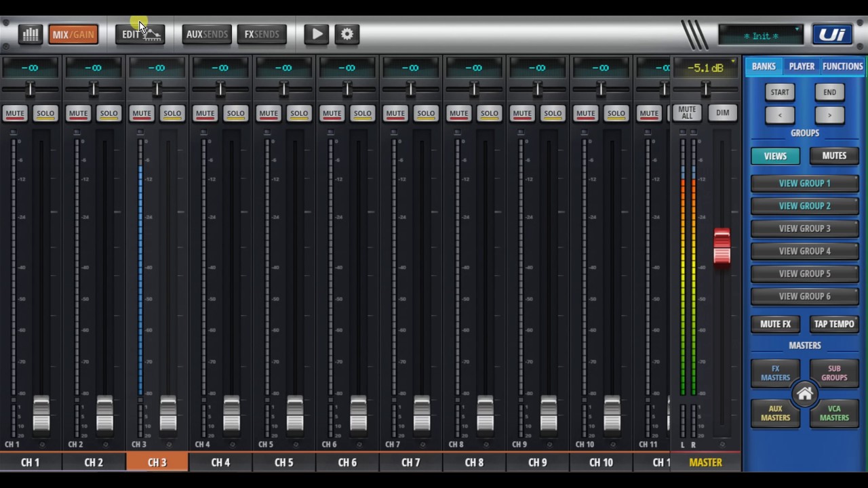Click the END bank button
Image resolution: width=868 pixels, height=488 pixels.
coord(829,92)
